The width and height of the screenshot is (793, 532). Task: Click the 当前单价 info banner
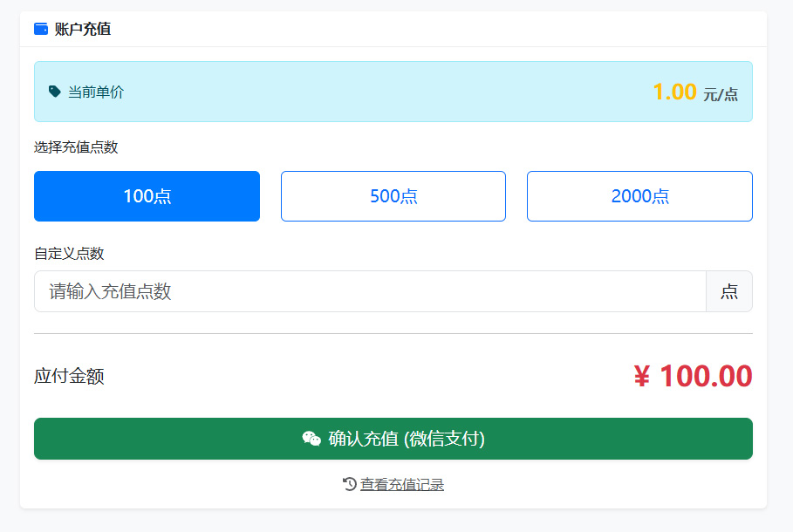click(x=393, y=91)
